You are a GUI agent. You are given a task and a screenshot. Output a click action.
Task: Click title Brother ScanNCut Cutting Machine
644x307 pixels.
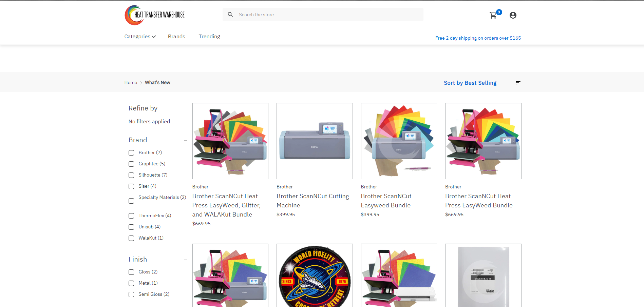313,201
